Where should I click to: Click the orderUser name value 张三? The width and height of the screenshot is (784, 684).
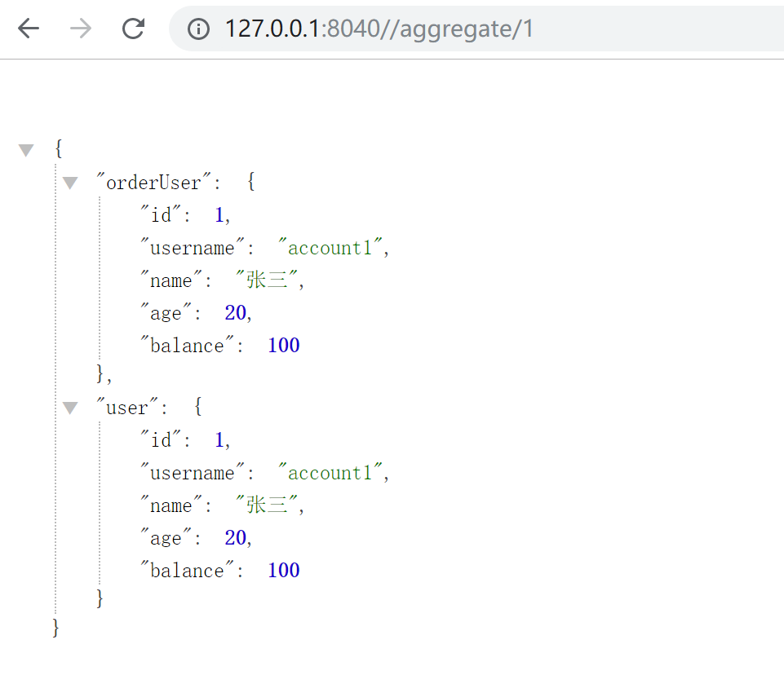(265, 280)
